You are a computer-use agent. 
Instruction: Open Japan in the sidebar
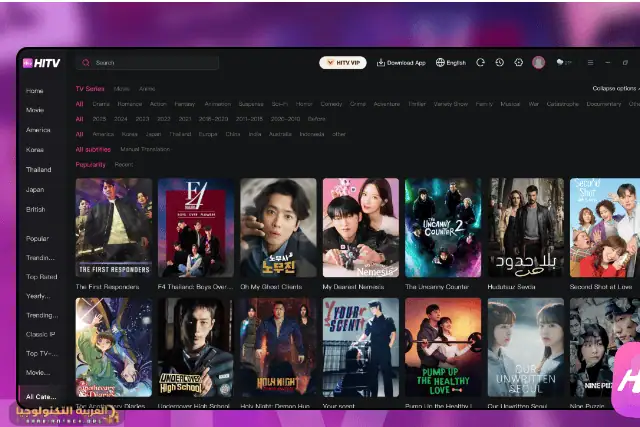pos(35,189)
